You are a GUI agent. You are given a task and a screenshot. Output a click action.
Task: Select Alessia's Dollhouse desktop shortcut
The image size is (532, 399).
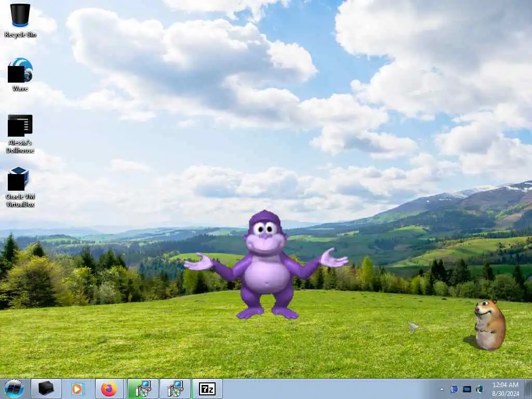coord(20,134)
